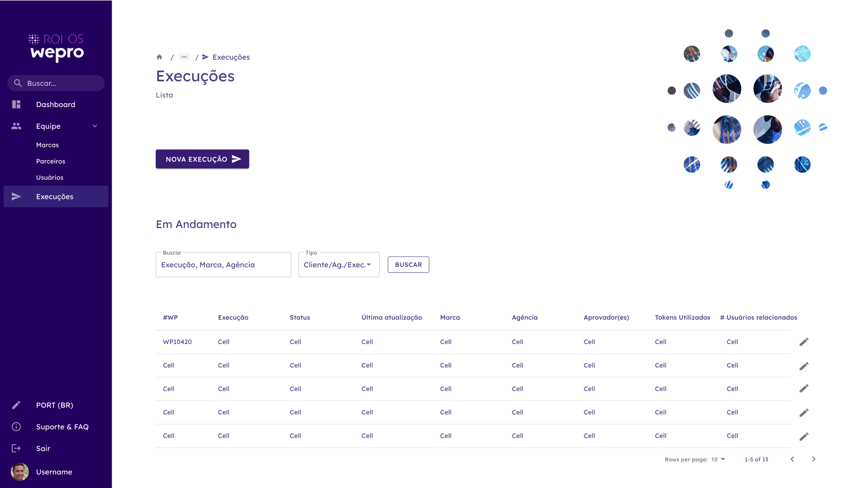Click the Execução column header
868x488 pixels.
[x=233, y=317]
